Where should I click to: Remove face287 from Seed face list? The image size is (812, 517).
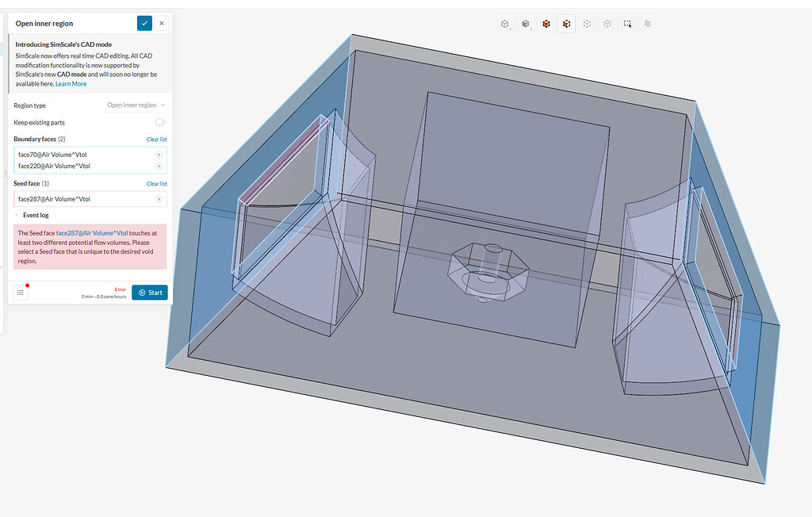click(157, 199)
